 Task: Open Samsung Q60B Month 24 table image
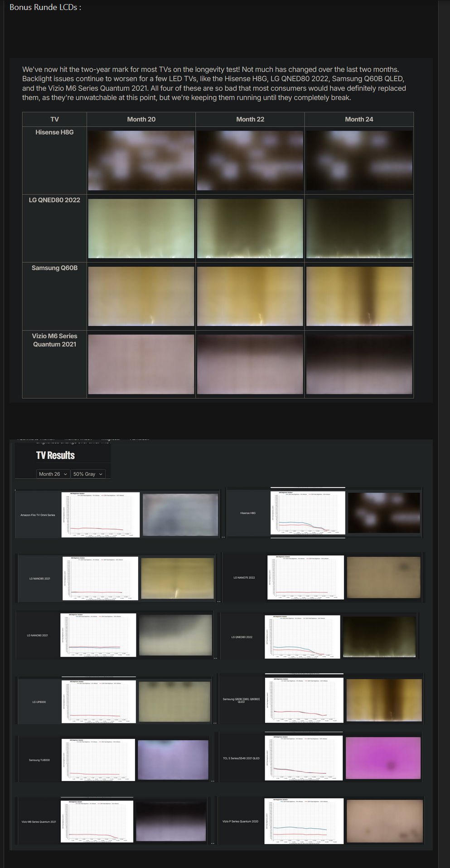[x=359, y=296]
